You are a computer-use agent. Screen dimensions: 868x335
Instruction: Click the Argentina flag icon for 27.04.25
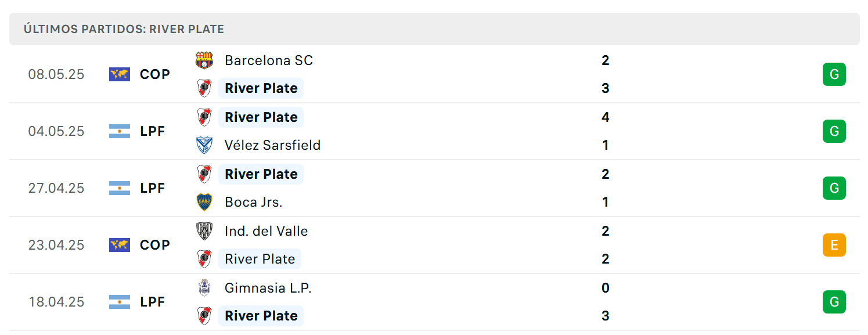point(120,188)
